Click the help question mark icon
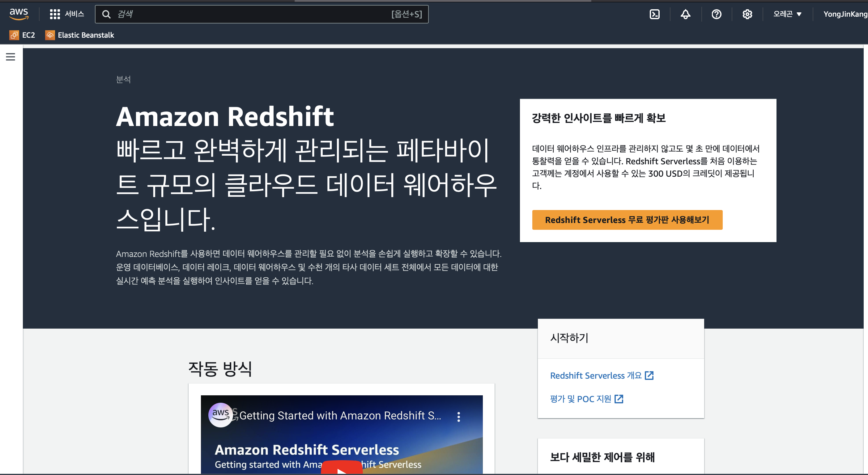 [716, 14]
